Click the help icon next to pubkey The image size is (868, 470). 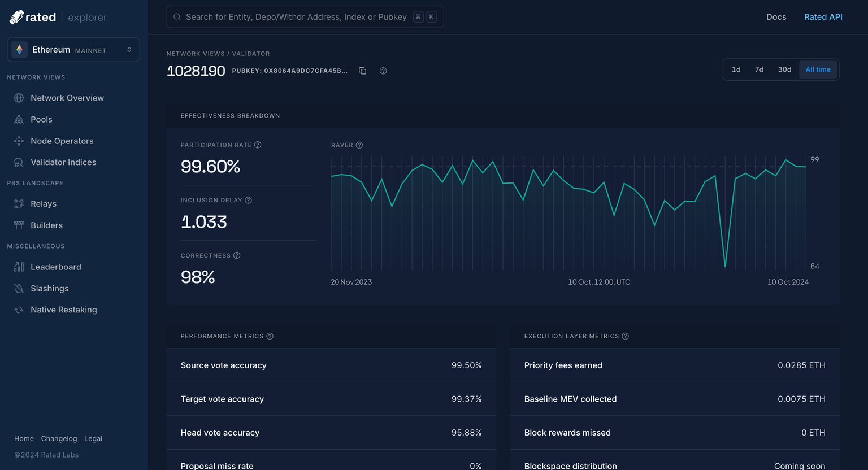pyautogui.click(x=383, y=71)
